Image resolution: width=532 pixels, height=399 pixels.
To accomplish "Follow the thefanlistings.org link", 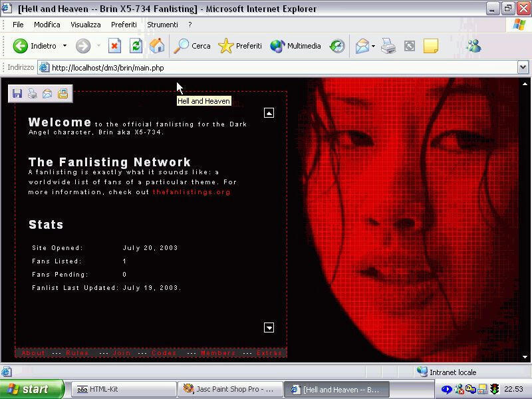I will 192,192.
